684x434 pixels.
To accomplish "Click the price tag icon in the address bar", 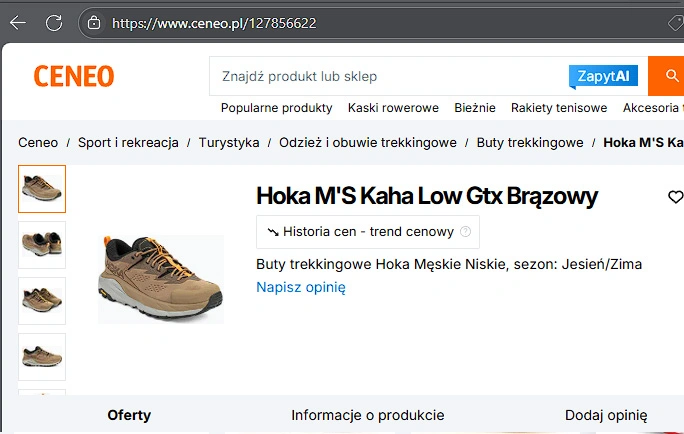I will (x=676, y=23).
